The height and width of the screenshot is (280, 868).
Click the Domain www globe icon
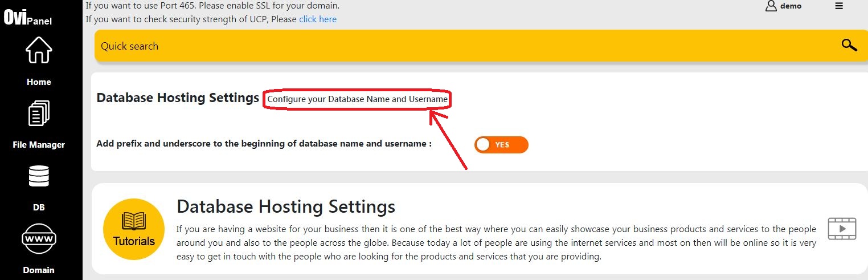pos(39,240)
